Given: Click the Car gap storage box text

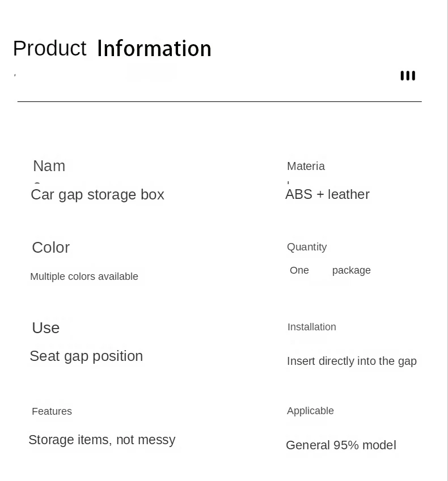Looking at the screenshot, I should pyautogui.click(x=98, y=195).
